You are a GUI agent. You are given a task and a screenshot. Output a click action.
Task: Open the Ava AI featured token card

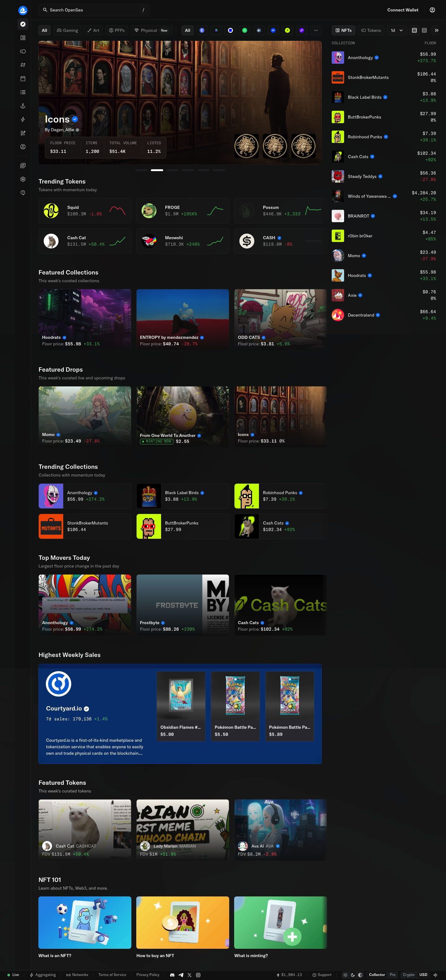(280, 830)
